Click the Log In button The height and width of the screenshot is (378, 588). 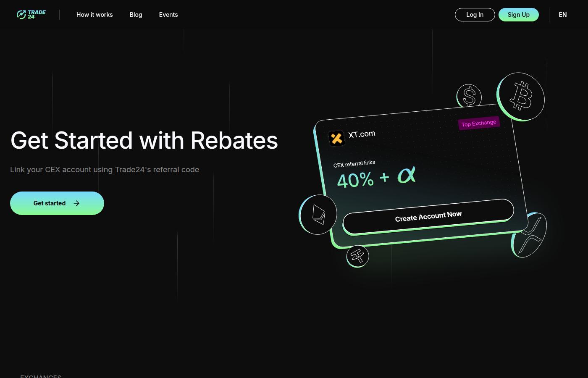tap(475, 15)
